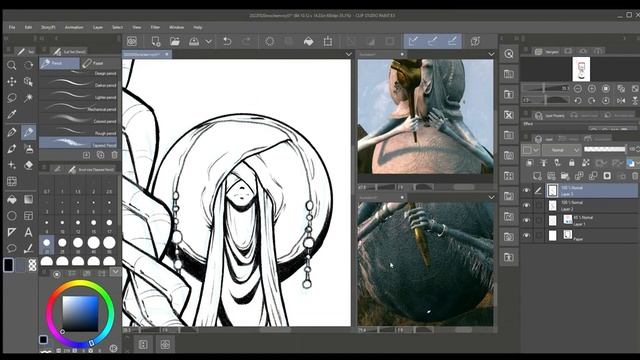The width and height of the screenshot is (640, 360).
Task: Click Scale/Rotate transform icon in command bar
Action: 328,41
